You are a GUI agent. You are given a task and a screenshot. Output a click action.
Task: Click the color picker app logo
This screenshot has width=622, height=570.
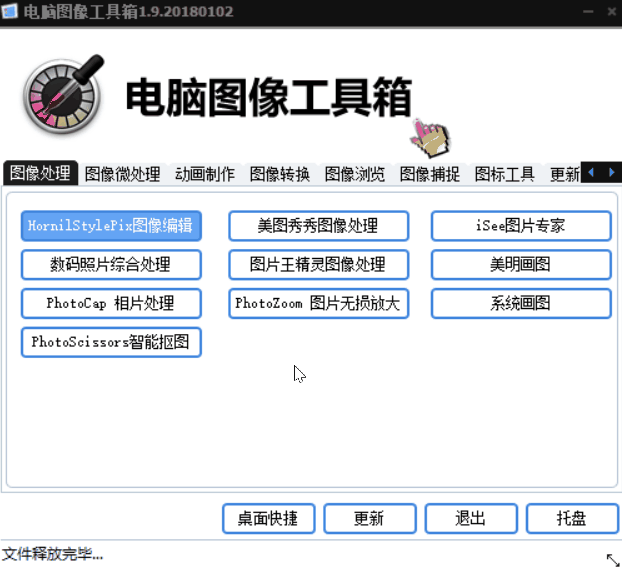point(63,94)
